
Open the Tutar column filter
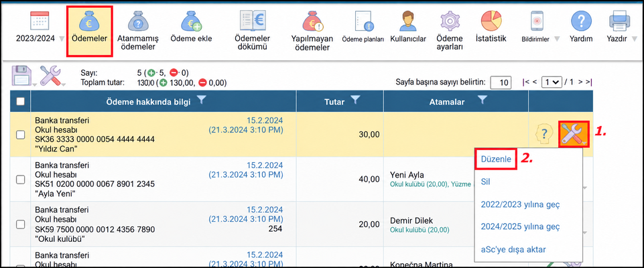pos(356,100)
